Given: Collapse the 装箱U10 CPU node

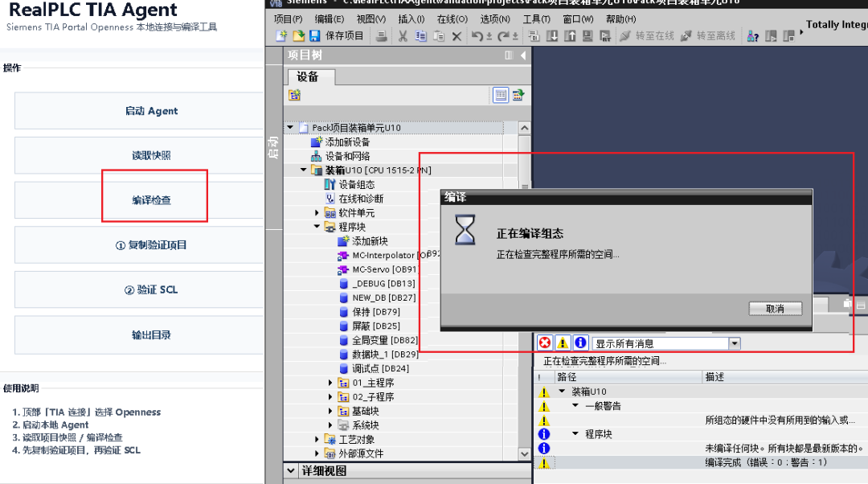Looking at the screenshot, I should click(x=303, y=170).
